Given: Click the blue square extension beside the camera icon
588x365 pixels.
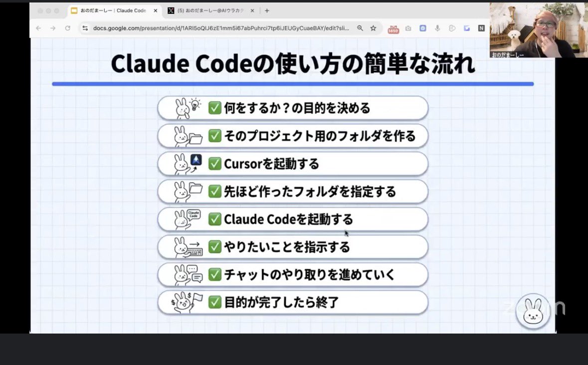Looking at the screenshot, I should click(x=423, y=28).
